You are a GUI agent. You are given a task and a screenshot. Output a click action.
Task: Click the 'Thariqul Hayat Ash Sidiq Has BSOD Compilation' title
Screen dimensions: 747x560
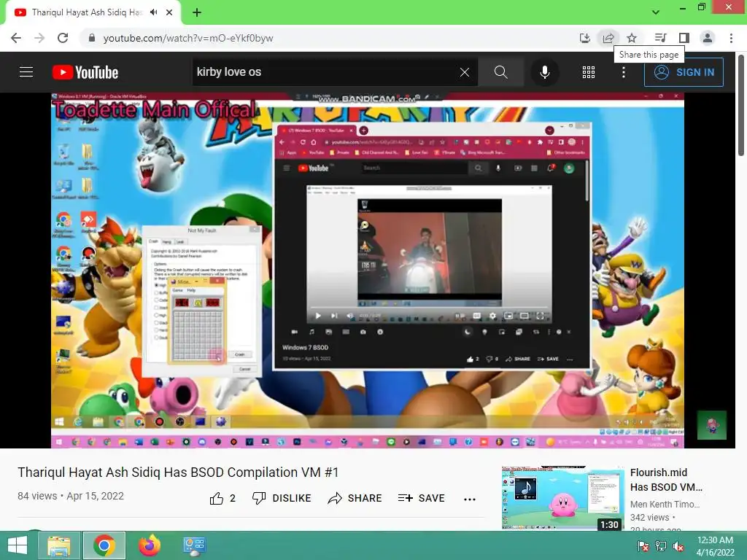pos(178,472)
